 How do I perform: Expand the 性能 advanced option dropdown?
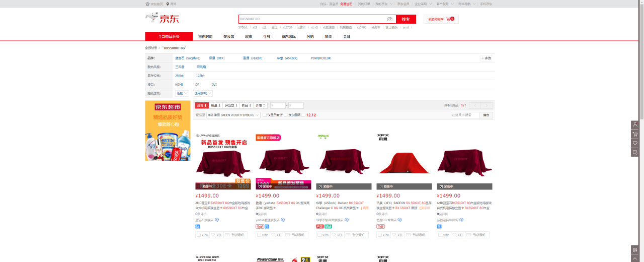point(182,93)
